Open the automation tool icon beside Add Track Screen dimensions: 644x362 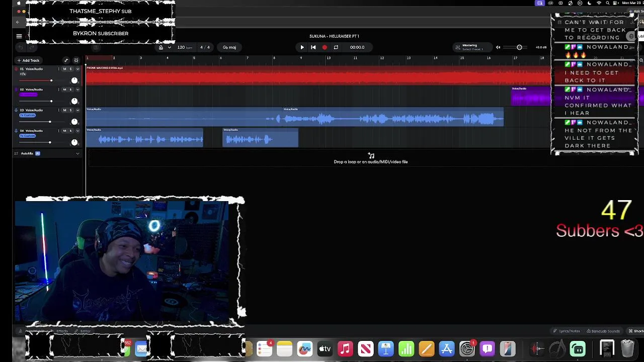[66, 60]
